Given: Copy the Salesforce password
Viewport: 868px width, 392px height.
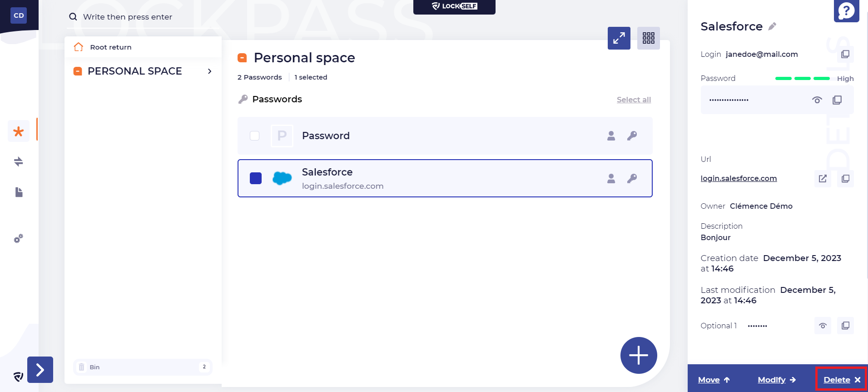Looking at the screenshot, I should [x=837, y=100].
